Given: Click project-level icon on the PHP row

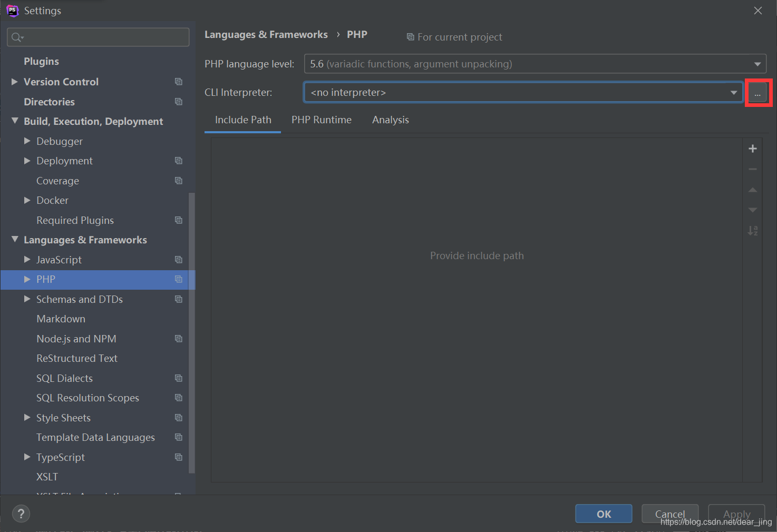Looking at the screenshot, I should coord(179,279).
